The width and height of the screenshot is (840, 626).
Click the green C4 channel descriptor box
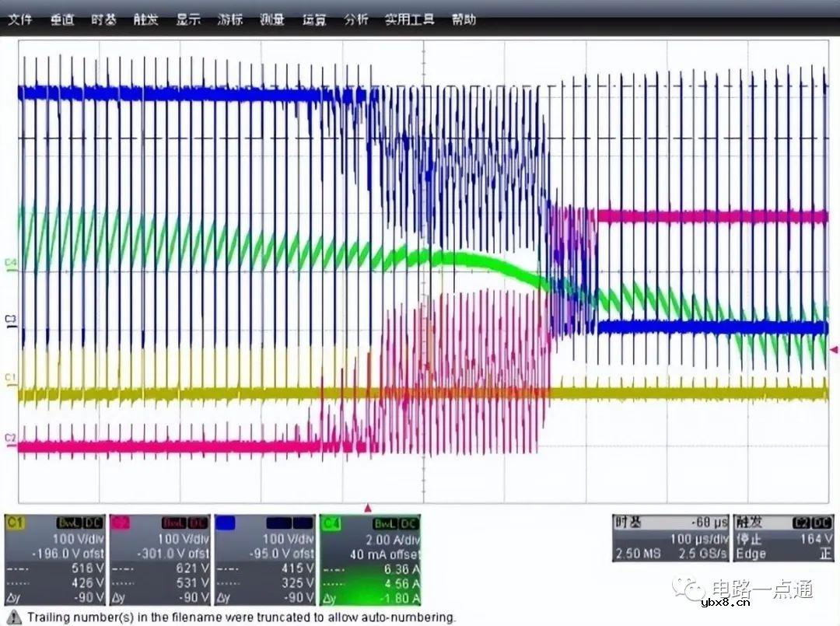point(370,560)
